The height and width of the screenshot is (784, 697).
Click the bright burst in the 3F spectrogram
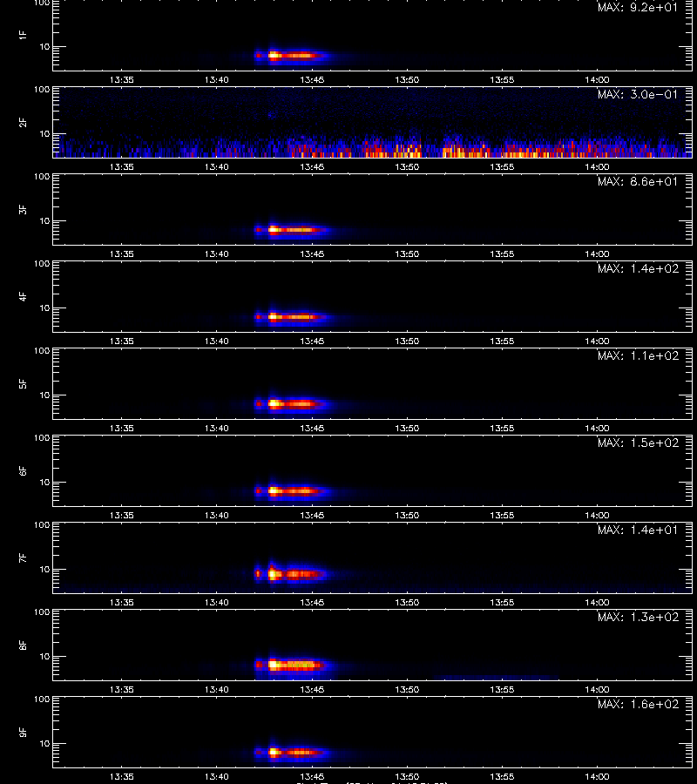tap(292, 230)
